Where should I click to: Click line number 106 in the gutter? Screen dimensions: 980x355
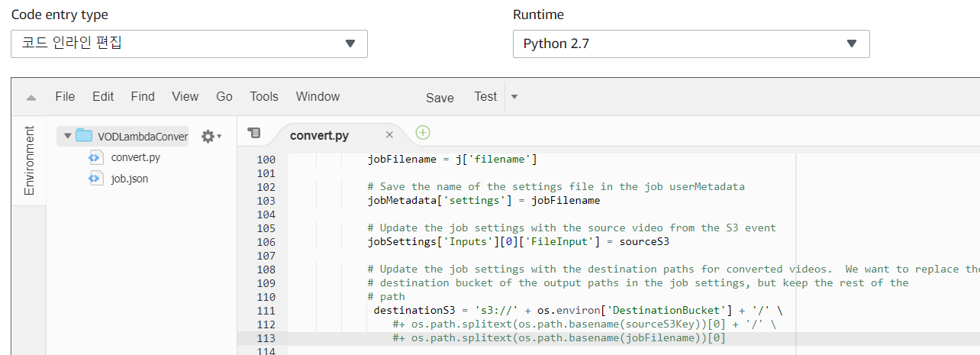coord(266,242)
